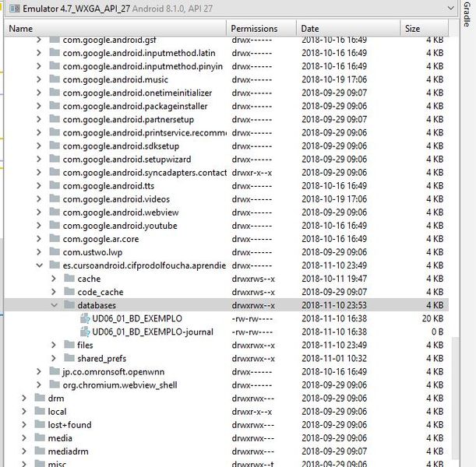
Task: Click the com.google.android.sdksetup folder icon
Action: pos(55,146)
